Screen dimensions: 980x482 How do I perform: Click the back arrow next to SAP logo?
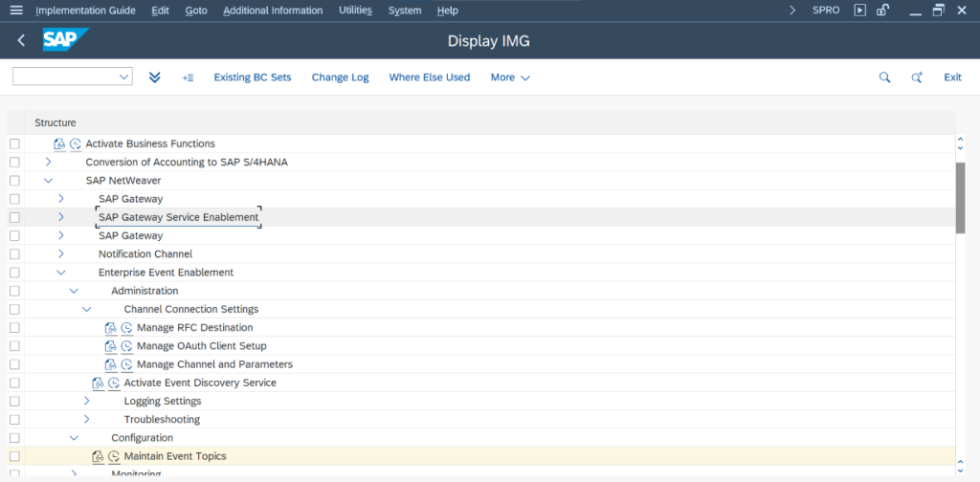21,40
